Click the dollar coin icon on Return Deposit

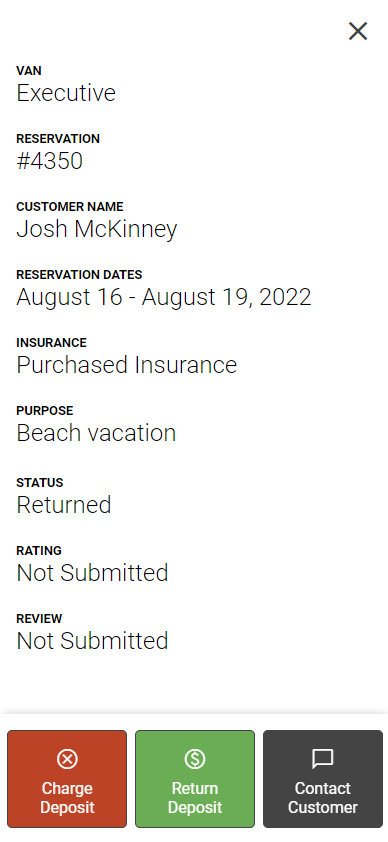pos(195,759)
